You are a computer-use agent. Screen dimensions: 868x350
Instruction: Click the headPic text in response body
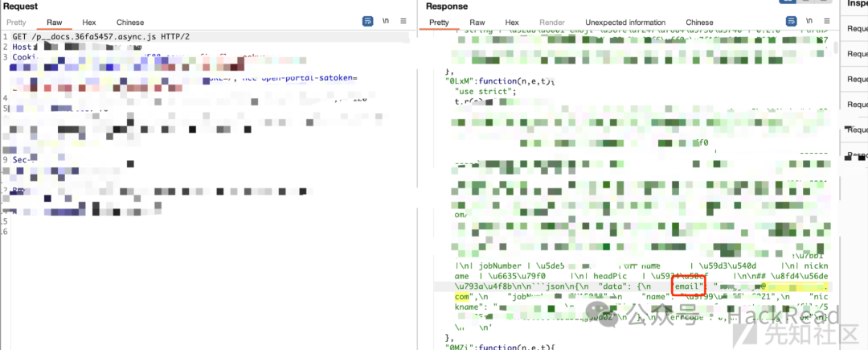click(612, 276)
